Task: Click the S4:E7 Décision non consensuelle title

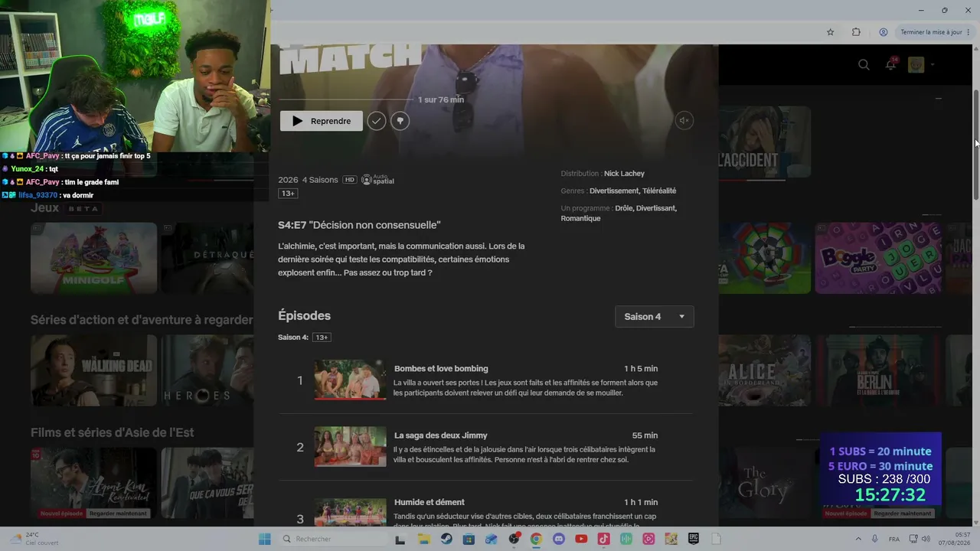Action: click(359, 225)
